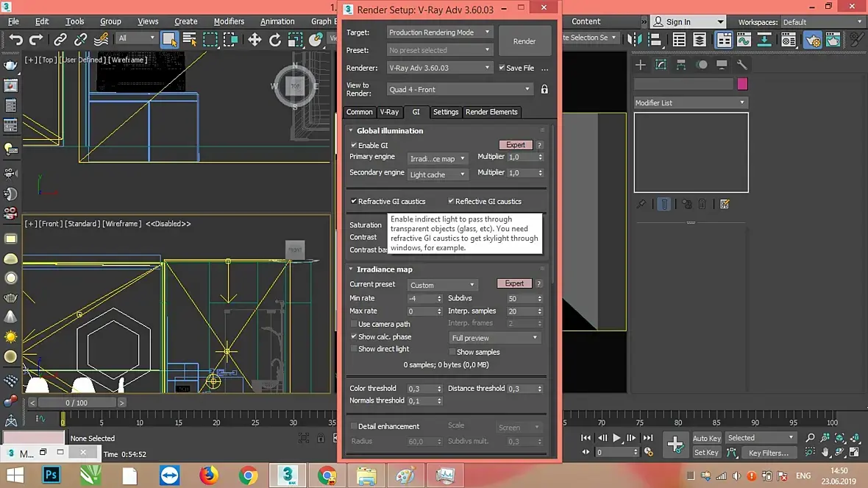The image size is (868, 488).
Task: Click the Render button
Action: pyautogui.click(x=524, y=41)
